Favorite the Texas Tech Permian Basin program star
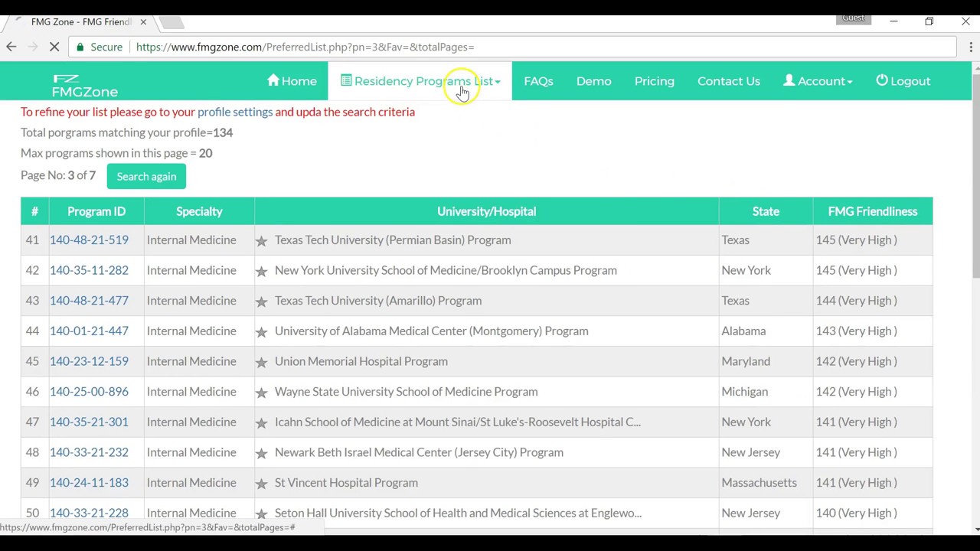The height and width of the screenshot is (551, 980). point(261,240)
